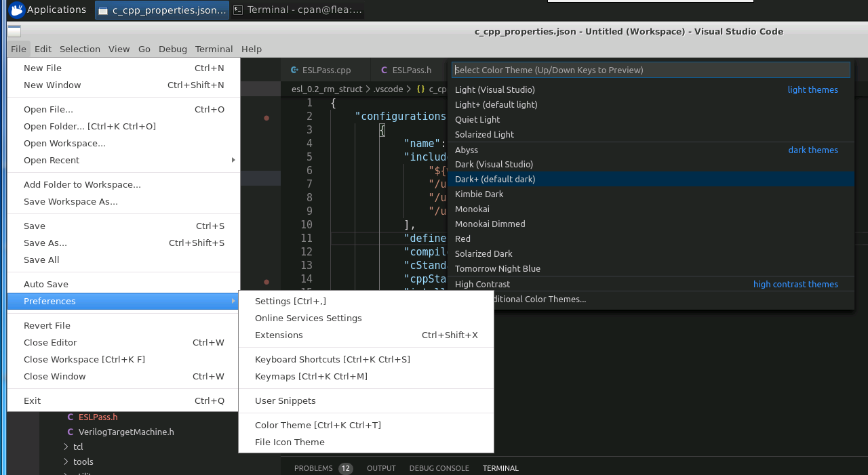Open Online Services Settings

click(x=366, y=318)
